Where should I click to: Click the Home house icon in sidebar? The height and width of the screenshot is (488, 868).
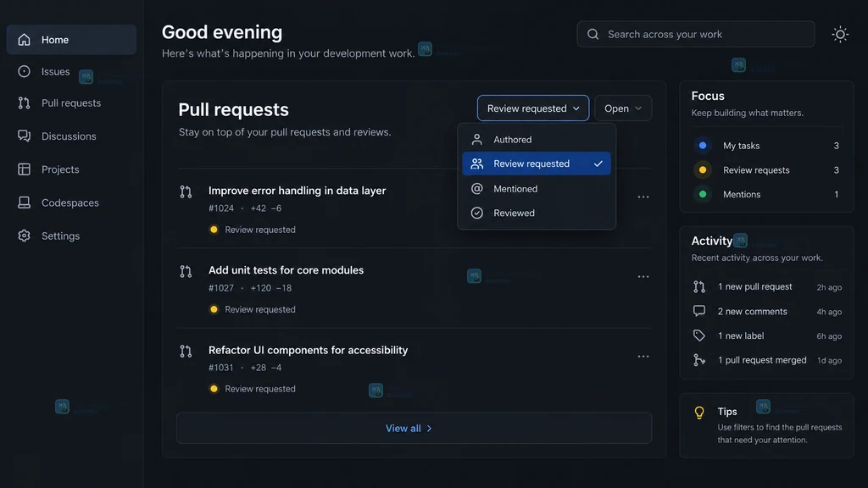[x=24, y=40]
